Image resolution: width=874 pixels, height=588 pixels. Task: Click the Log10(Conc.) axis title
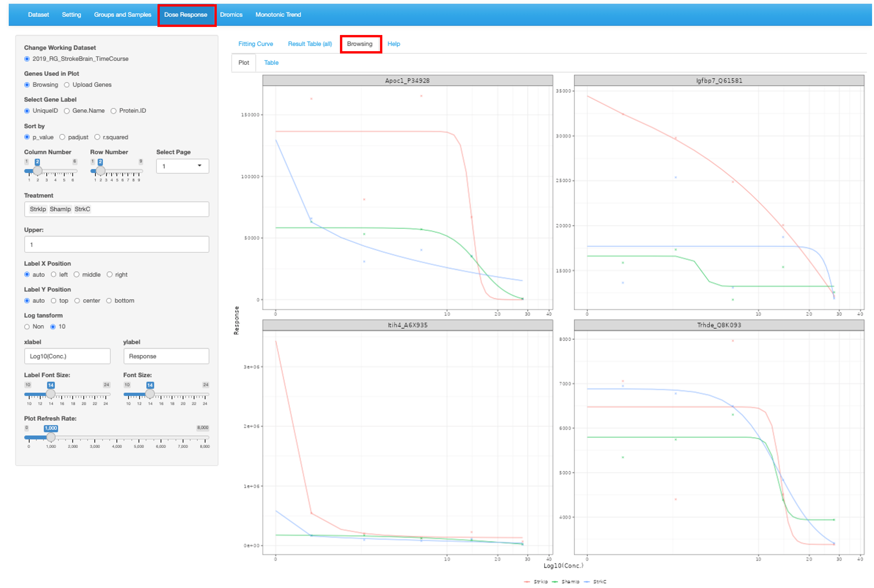[x=563, y=566]
